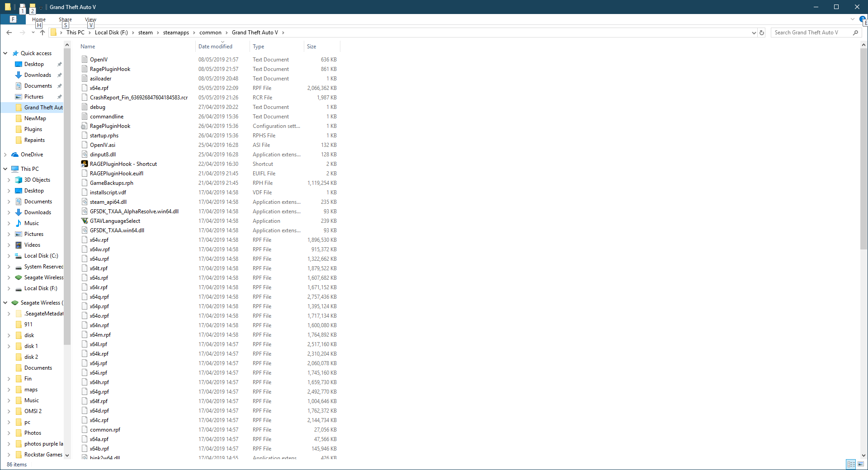Viewport: 868px width, 470px height.
Task: Go to common in the address path
Action: point(210,33)
